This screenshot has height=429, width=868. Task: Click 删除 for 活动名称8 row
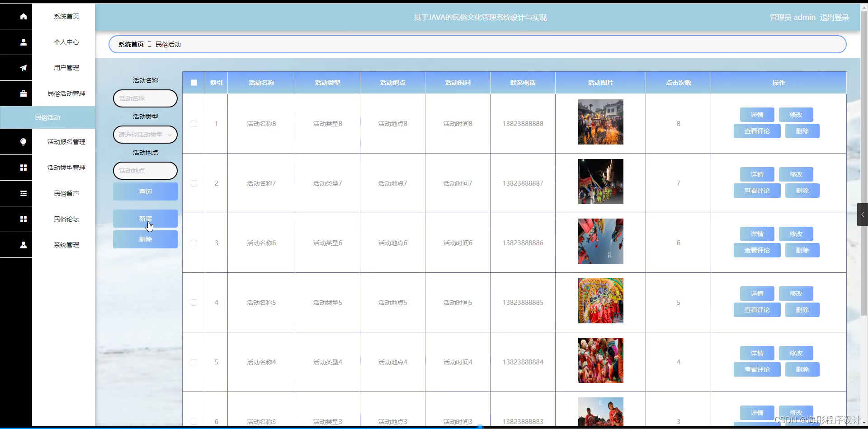coord(802,131)
